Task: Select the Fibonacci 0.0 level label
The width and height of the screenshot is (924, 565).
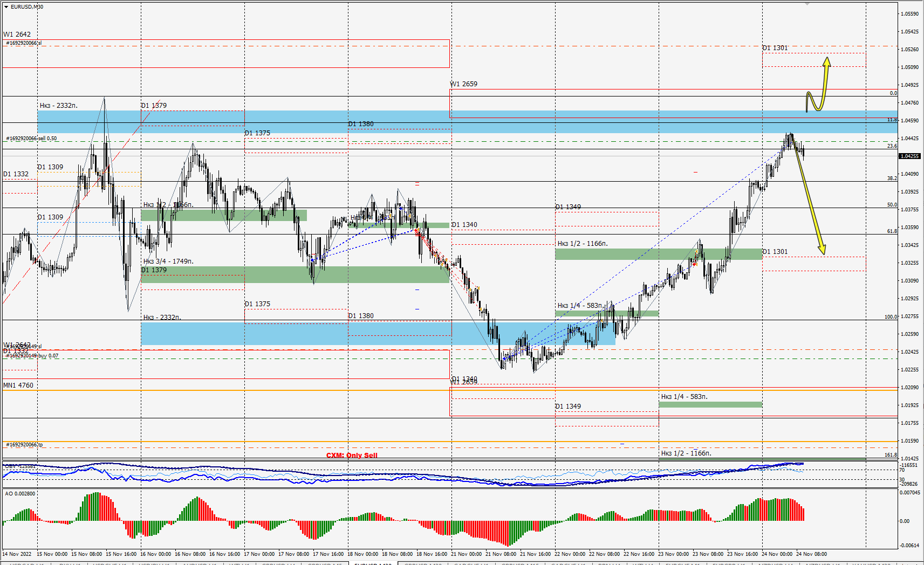Action: coord(893,93)
